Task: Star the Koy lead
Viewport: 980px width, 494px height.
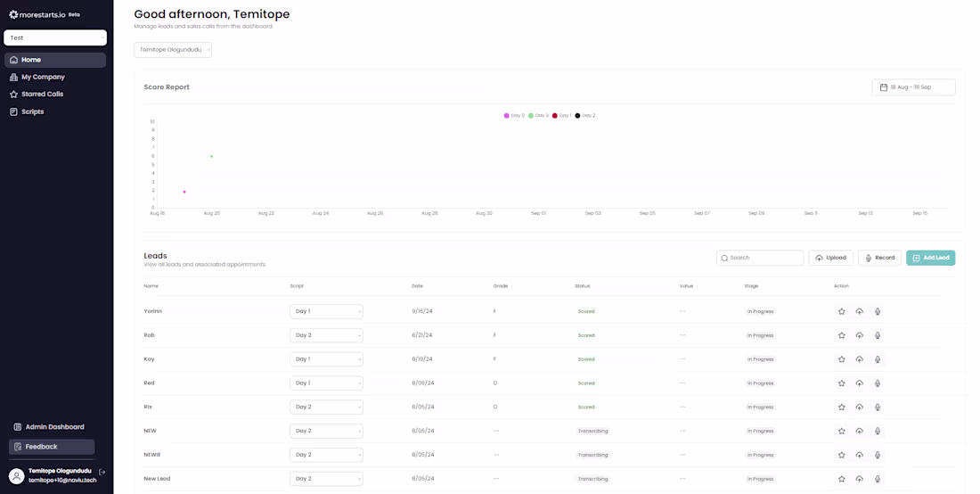Action: tap(841, 359)
